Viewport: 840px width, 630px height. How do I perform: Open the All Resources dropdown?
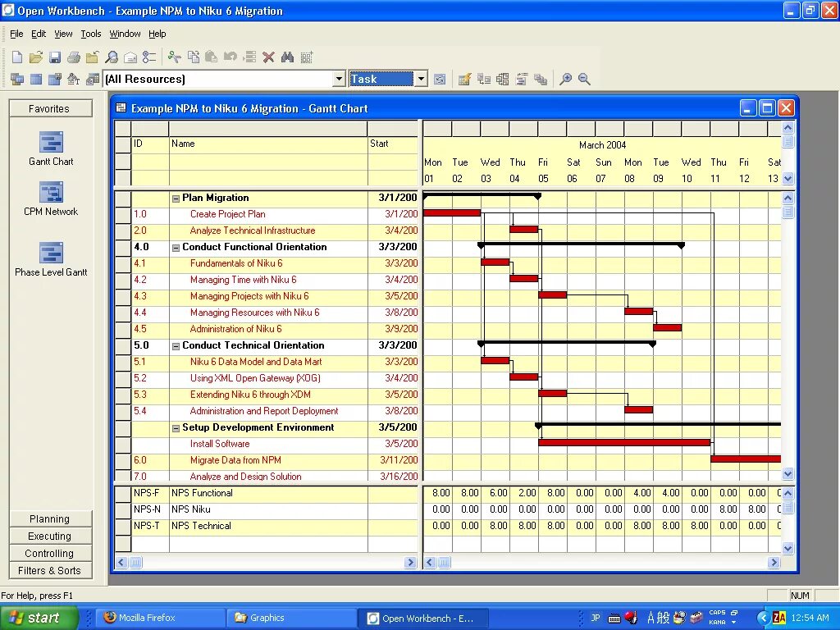point(339,80)
